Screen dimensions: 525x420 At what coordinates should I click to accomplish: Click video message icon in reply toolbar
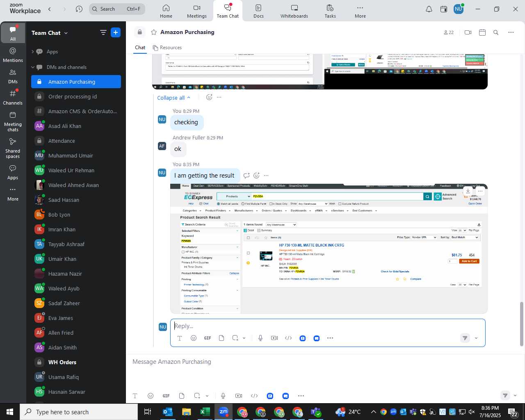click(274, 338)
